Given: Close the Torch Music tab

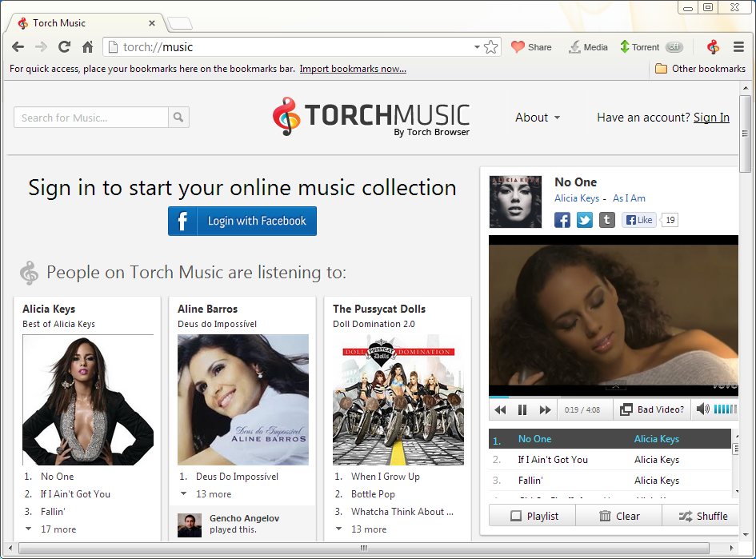Looking at the screenshot, I should 152,22.
